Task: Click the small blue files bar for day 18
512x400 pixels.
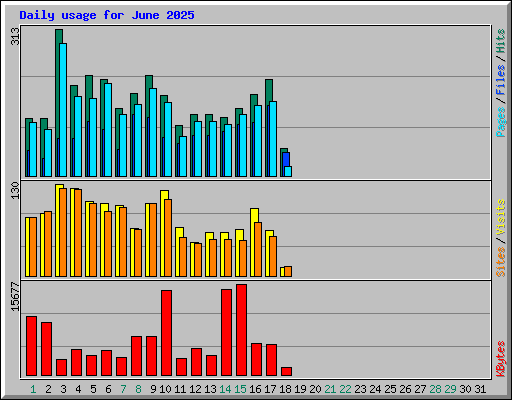Action: pos(286,159)
